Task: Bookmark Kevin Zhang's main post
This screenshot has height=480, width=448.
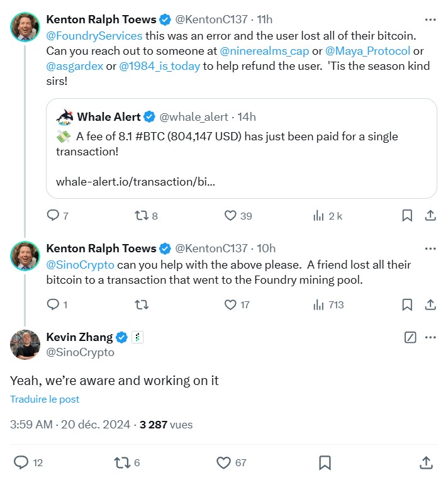Action: click(325, 463)
